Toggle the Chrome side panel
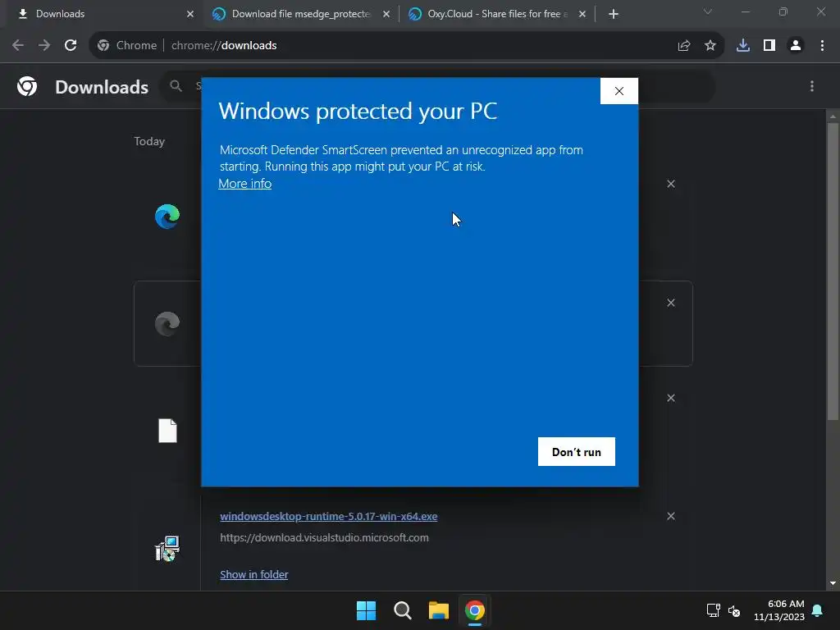The width and height of the screenshot is (840, 630). tap(769, 46)
